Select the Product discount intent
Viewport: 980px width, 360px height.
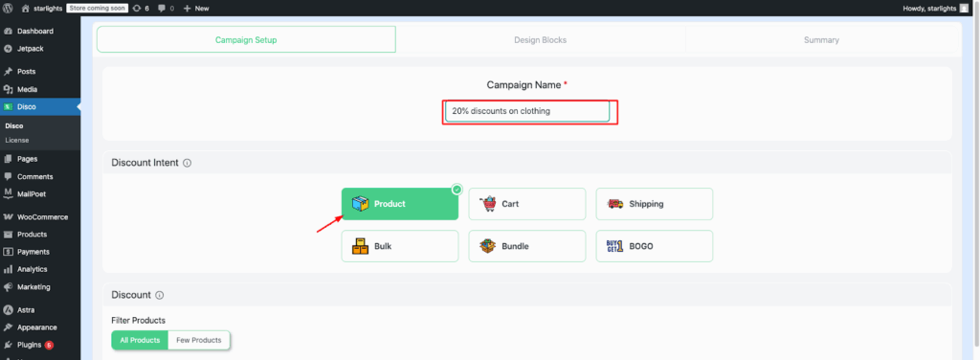point(399,204)
